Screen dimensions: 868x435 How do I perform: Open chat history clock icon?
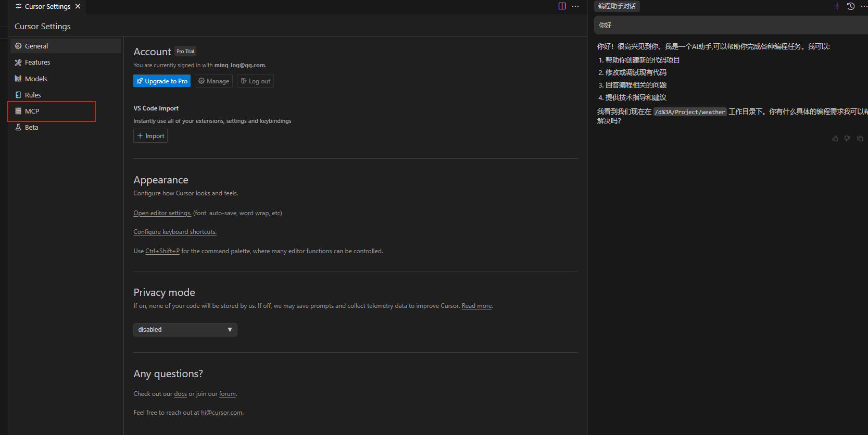click(x=851, y=6)
